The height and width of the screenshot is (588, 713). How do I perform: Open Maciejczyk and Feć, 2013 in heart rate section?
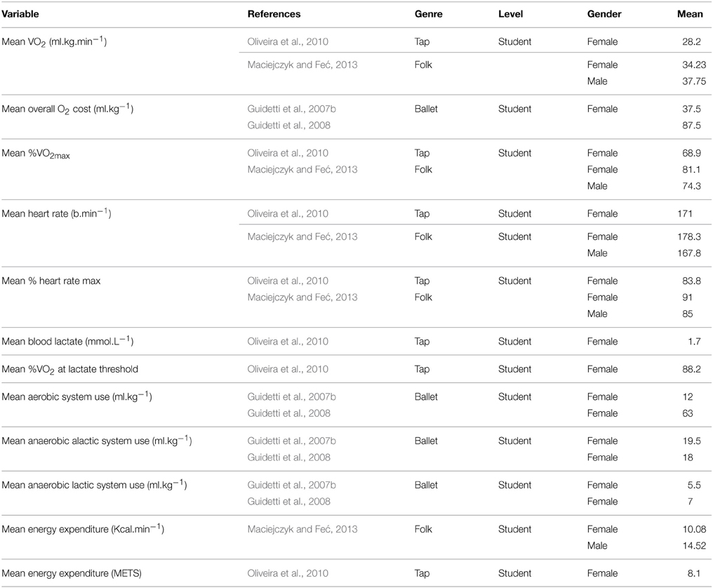[302, 236]
